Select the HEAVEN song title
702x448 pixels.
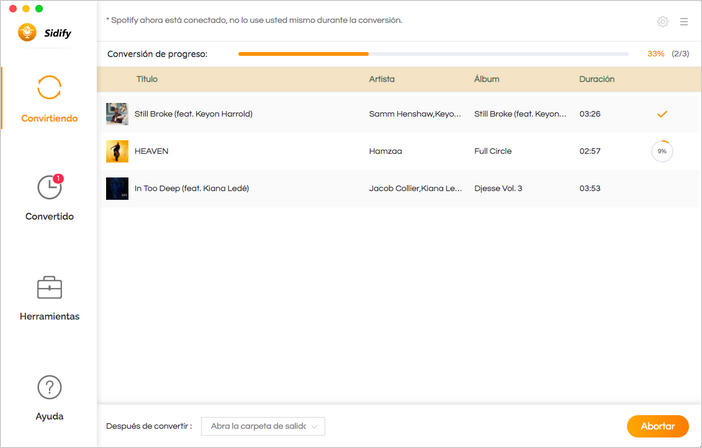(151, 151)
